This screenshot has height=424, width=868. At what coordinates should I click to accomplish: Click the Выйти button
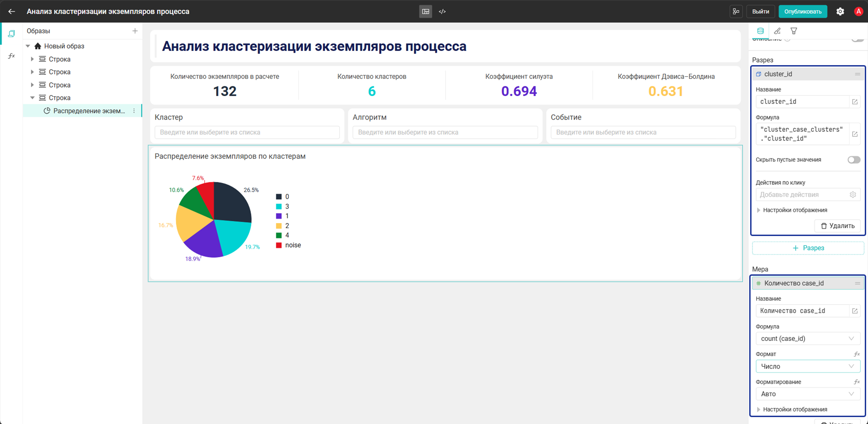[760, 12]
